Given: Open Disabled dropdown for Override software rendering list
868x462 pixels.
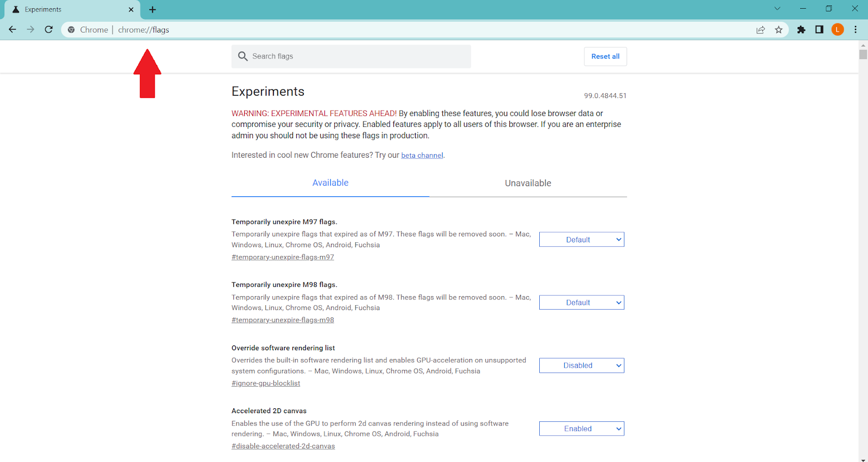Looking at the screenshot, I should [582, 365].
